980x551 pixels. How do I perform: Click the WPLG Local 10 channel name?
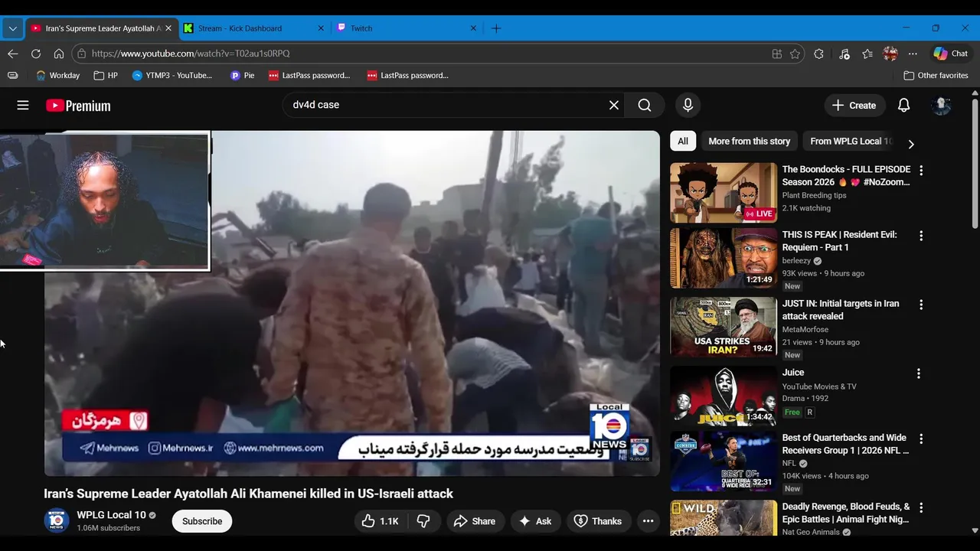point(111,515)
